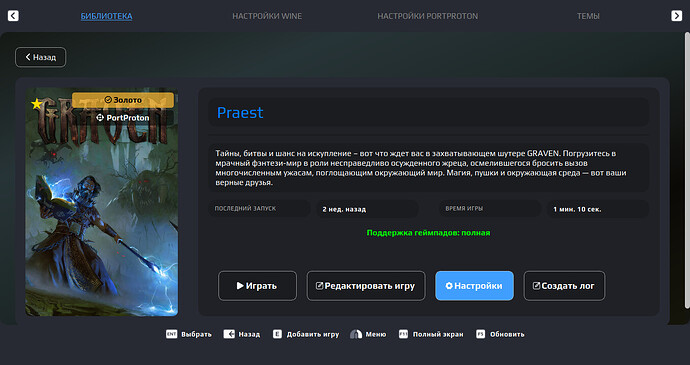Open Меню via footer gamepad icon
The width and height of the screenshot is (690, 365).
click(x=356, y=334)
